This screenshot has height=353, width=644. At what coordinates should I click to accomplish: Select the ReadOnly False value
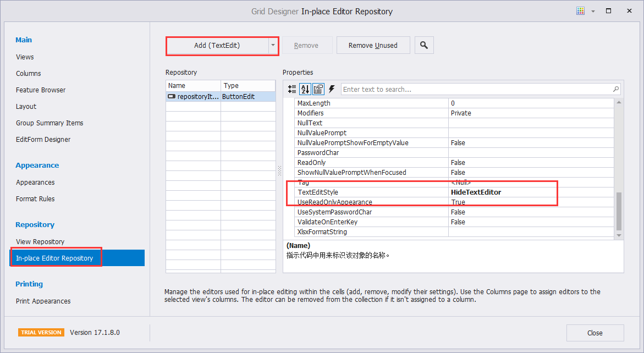click(458, 163)
